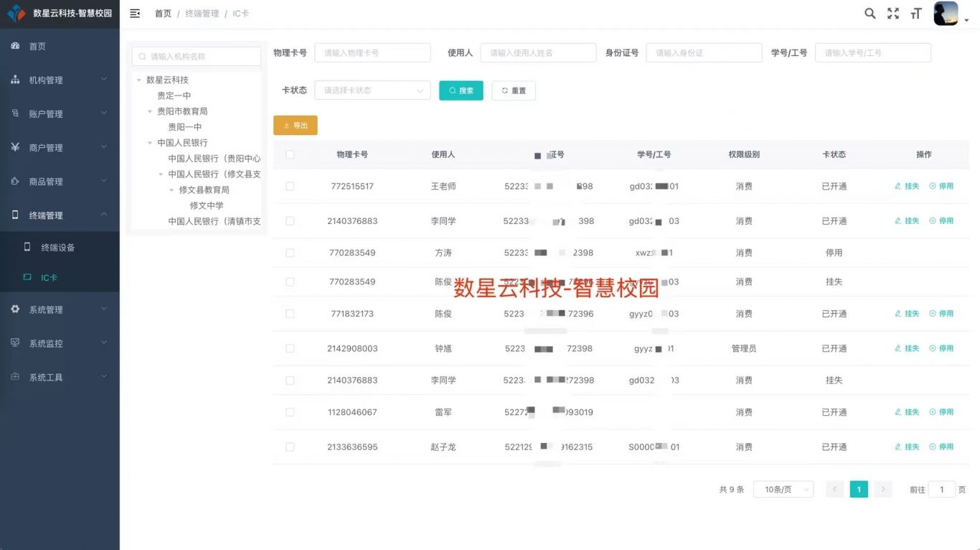Check the row for 雷军
Screen dimensions: 980x550
pos(290,412)
